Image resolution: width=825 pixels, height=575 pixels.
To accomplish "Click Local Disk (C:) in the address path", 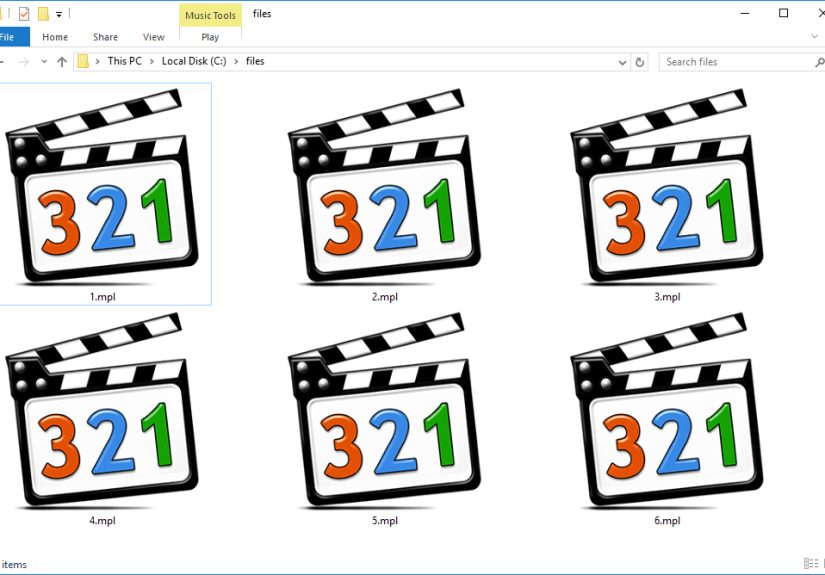I will (x=194, y=61).
